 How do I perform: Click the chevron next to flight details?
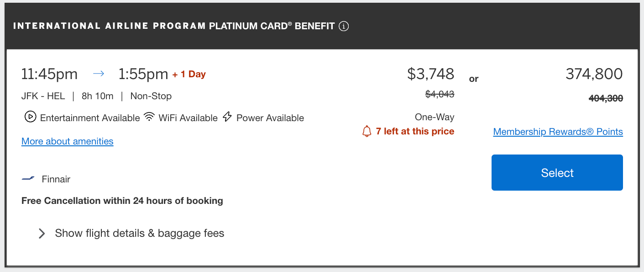(x=42, y=234)
